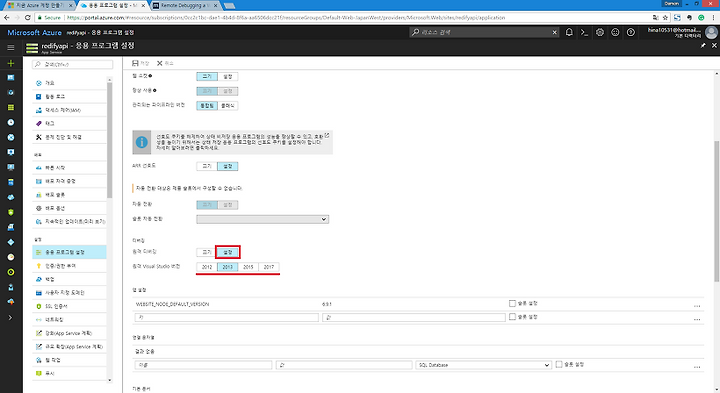Open SSL certificates sidebar item
This screenshot has height=393, width=720.
(69, 306)
